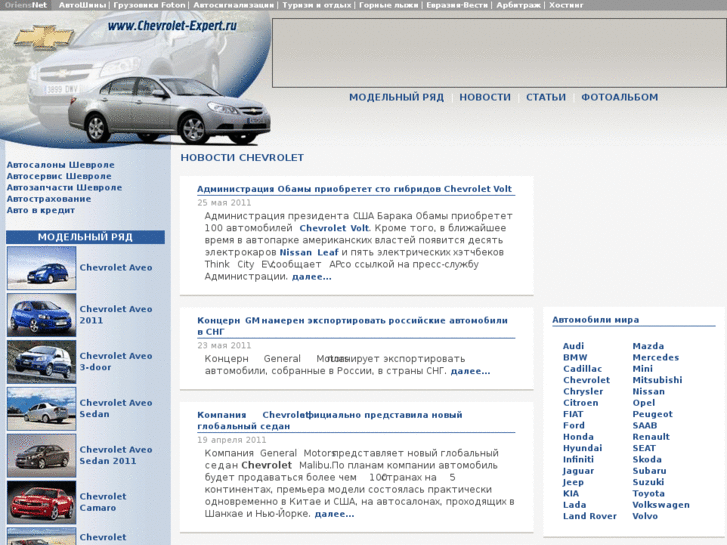Open the FIAT brand link

[573, 414]
